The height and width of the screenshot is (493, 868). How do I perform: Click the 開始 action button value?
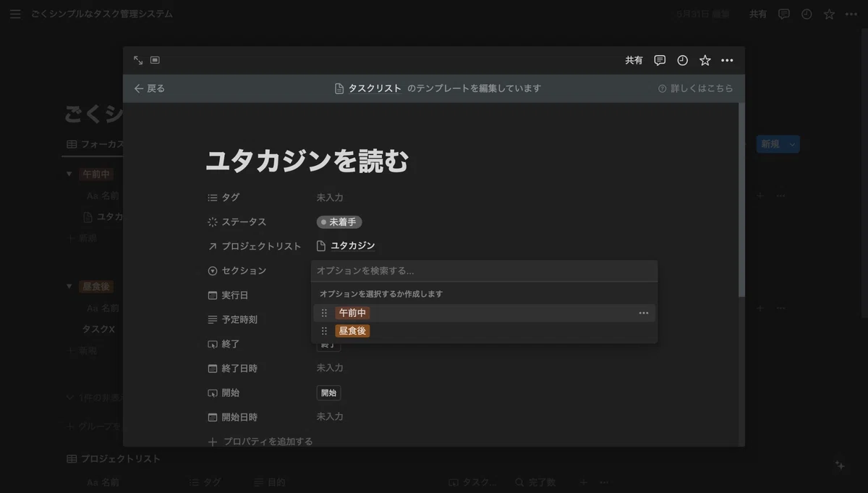coord(328,392)
